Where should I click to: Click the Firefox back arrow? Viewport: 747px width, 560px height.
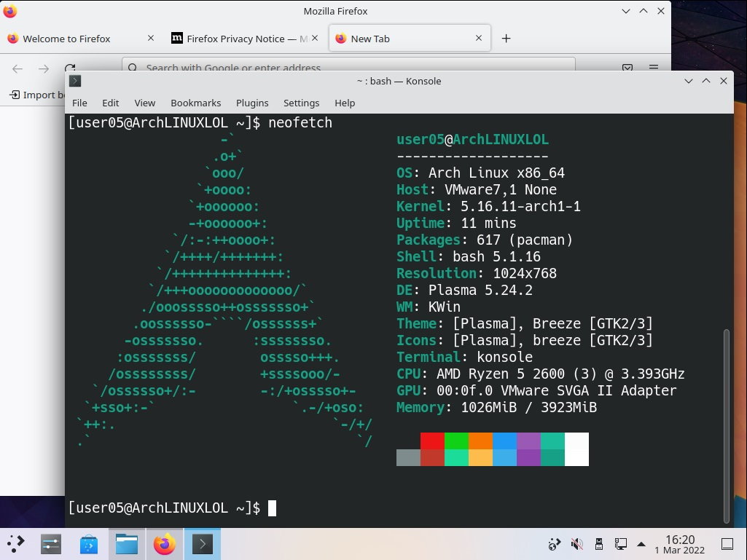(17, 68)
